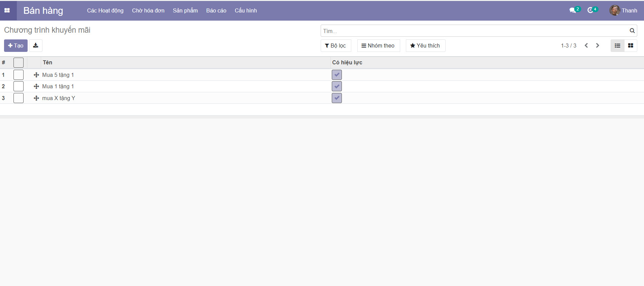The image size is (644, 286).
Task: Open the Sản phẩm menu
Action: pos(185,10)
